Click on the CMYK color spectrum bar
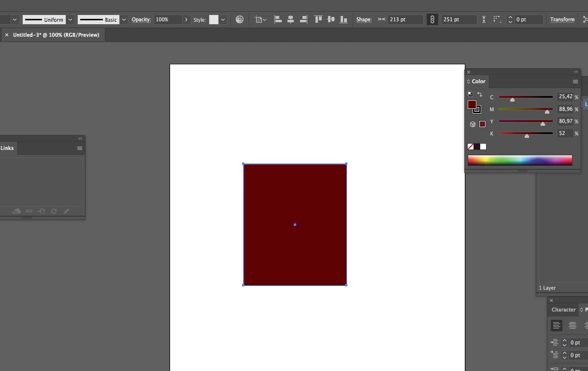The image size is (588, 371). click(519, 160)
